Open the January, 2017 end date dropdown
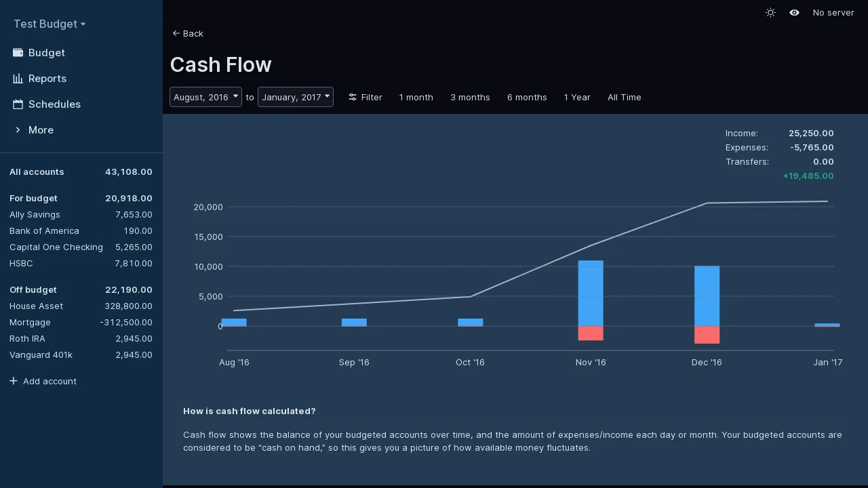The width and height of the screenshot is (868, 488). pyautogui.click(x=295, y=97)
